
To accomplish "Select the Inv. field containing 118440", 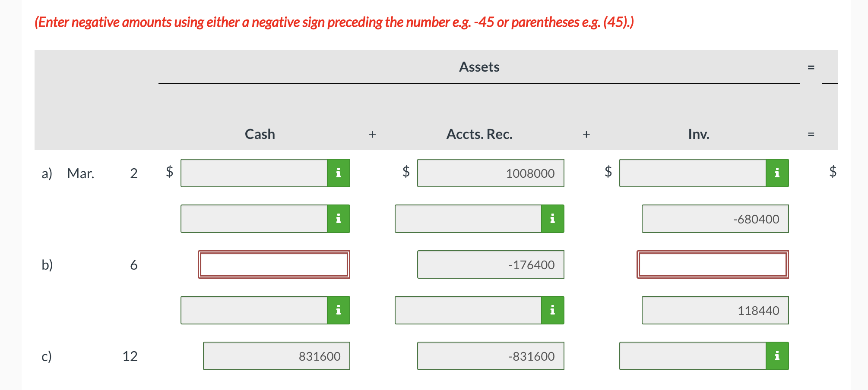I will [x=715, y=310].
